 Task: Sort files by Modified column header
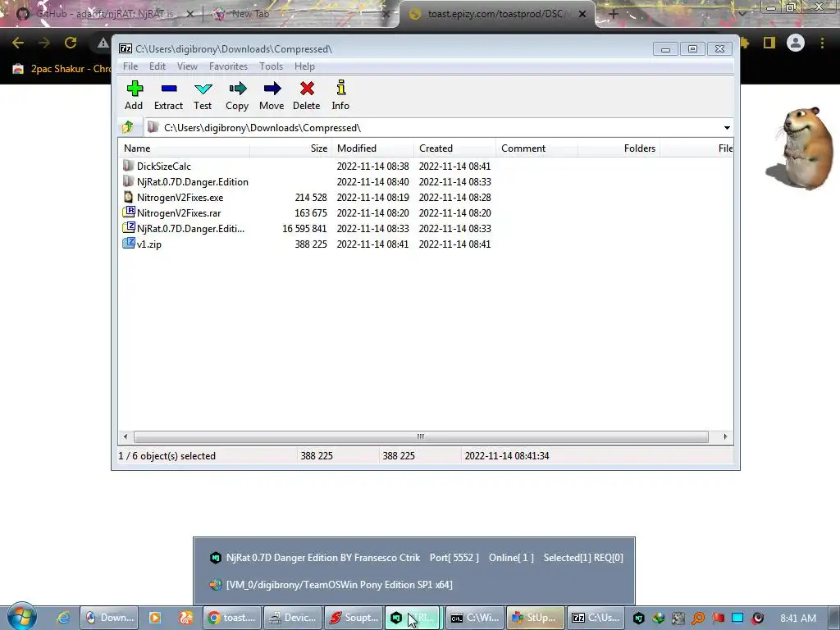pyautogui.click(x=373, y=148)
